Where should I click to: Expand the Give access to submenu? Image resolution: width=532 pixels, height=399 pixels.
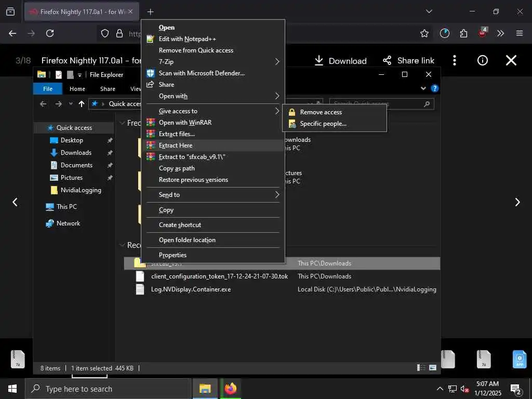[x=213, y=111]
